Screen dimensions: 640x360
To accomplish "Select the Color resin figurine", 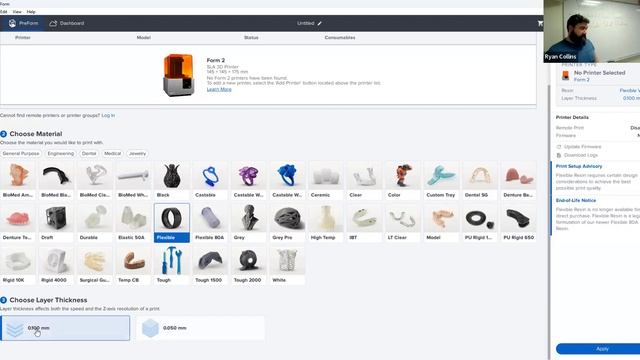I will coord(402,180).
